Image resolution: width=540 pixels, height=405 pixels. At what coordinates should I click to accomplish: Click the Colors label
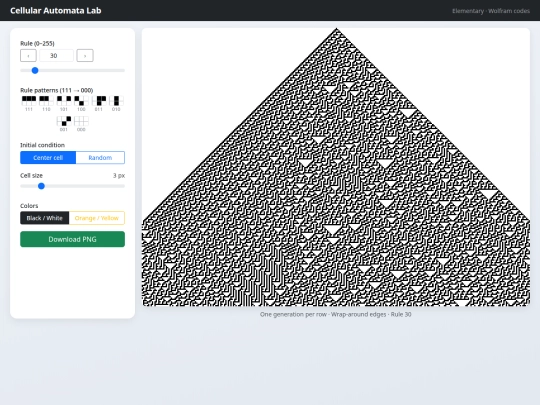[29, 206]
